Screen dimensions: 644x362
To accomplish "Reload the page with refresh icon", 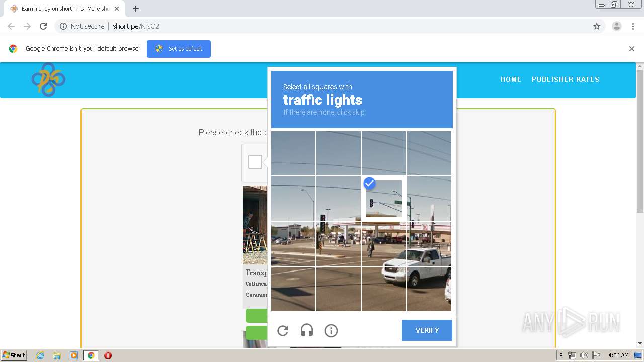I will tap(43, 26).
